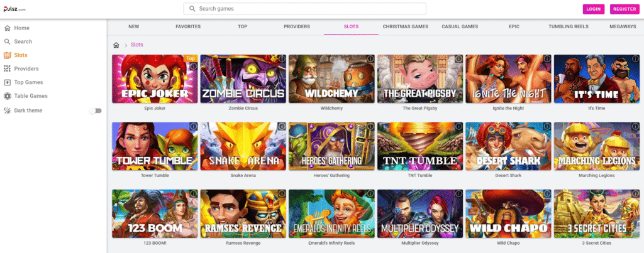Click the 'Tower Tumble' caption text
This screenshot has height=253, width=644.
point(155,176)
